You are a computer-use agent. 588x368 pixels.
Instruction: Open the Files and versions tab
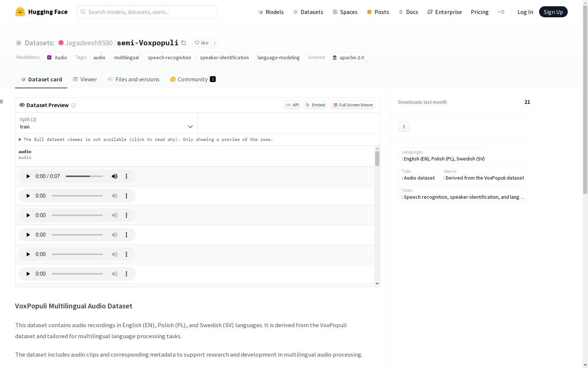click(x=133, y=79)
